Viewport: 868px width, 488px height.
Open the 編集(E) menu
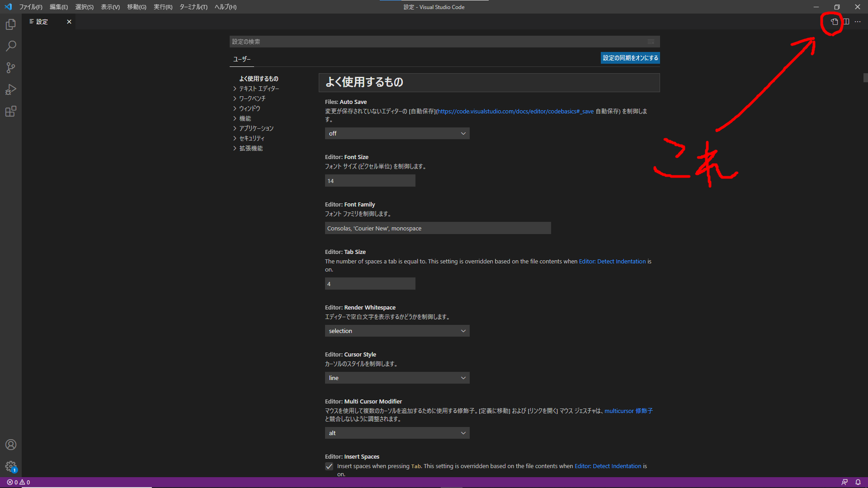pyautogui.click(x=59, y=7)
